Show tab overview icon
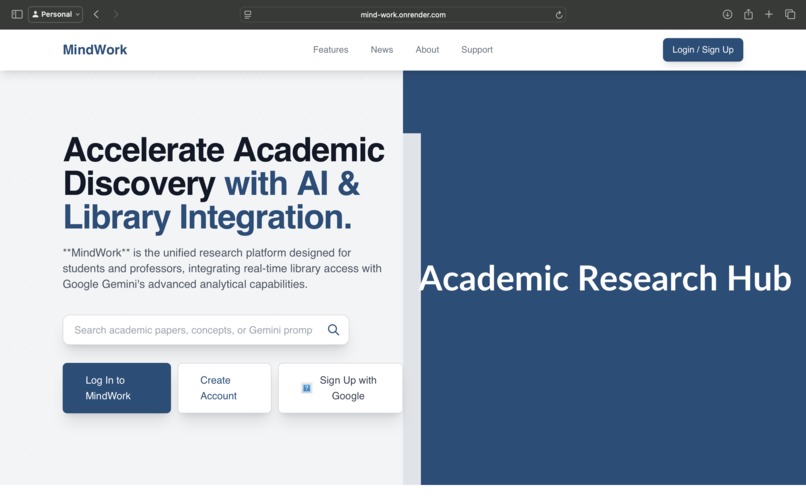806x504 pixels. [x=790, y=14]
